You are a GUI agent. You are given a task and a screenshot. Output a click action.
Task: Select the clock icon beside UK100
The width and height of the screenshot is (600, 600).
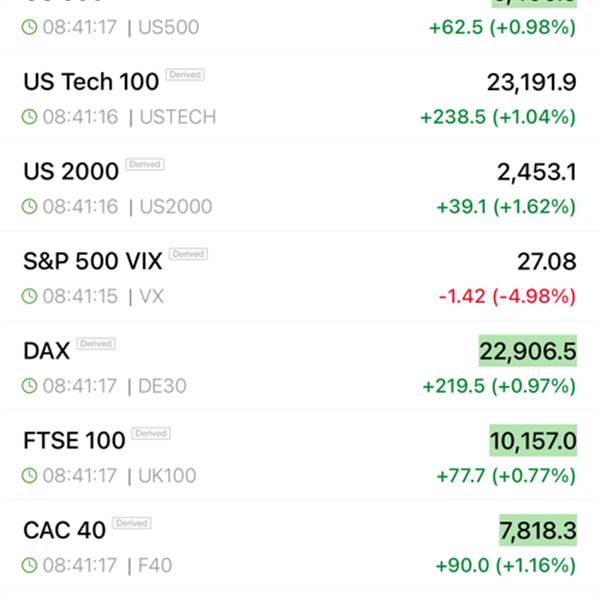click(30, 476)
